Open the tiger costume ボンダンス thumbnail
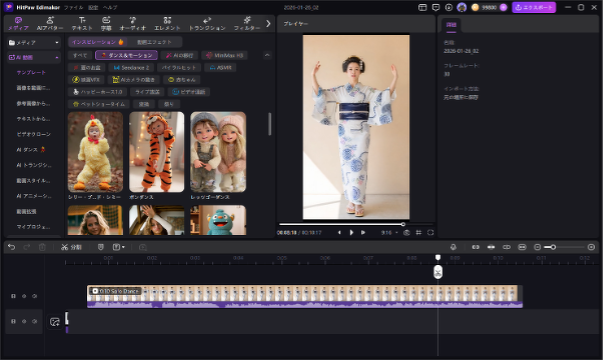Screen dimensions: 604x360 pos(156,152)
